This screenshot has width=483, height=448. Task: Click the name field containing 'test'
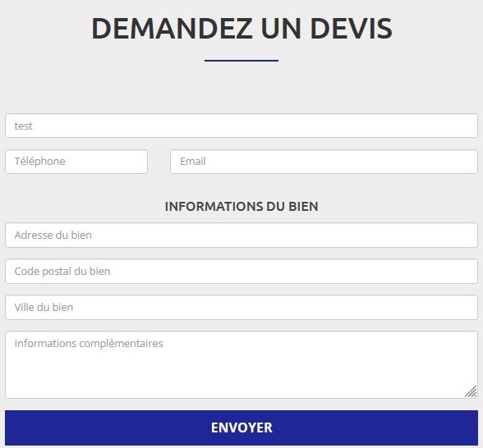pyautogui.click(x=241, y=126)
